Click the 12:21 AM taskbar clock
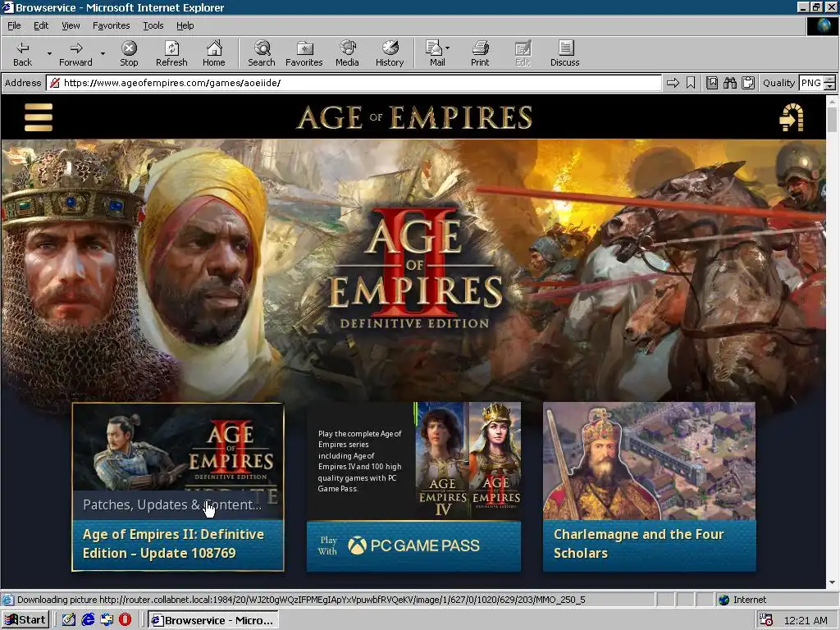Image resolution: width=840 pixels, height=630 pixels. [806, 620]
